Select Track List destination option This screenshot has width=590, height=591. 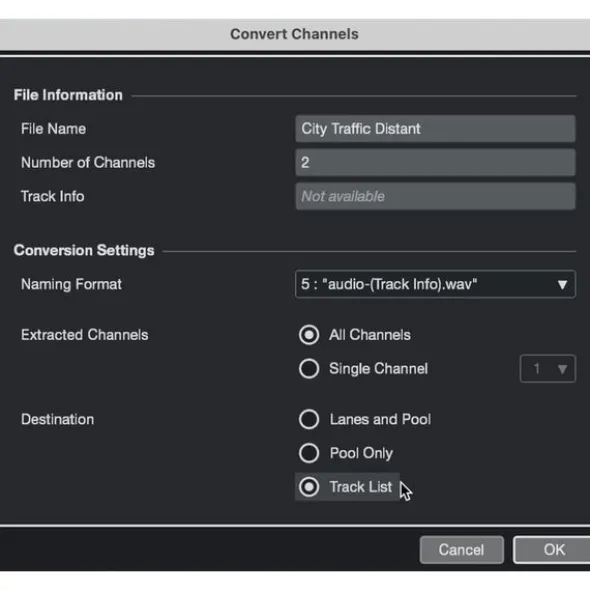(x=309, y=487)
